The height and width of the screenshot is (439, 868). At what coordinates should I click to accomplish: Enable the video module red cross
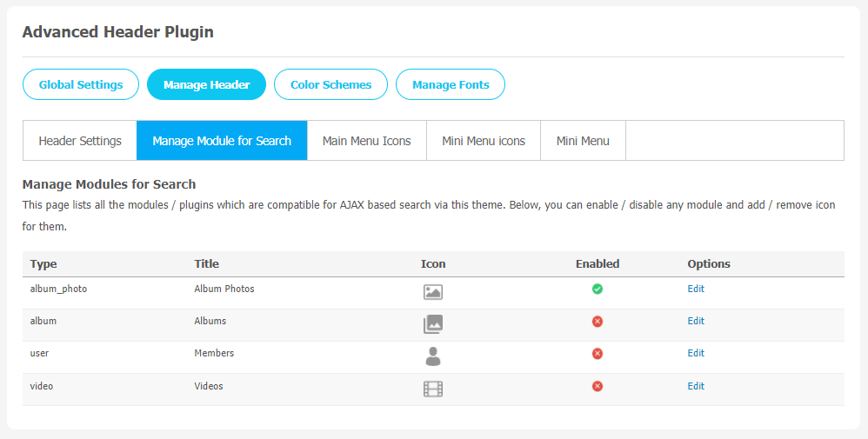pyautogui.click(x=598, y=387)
